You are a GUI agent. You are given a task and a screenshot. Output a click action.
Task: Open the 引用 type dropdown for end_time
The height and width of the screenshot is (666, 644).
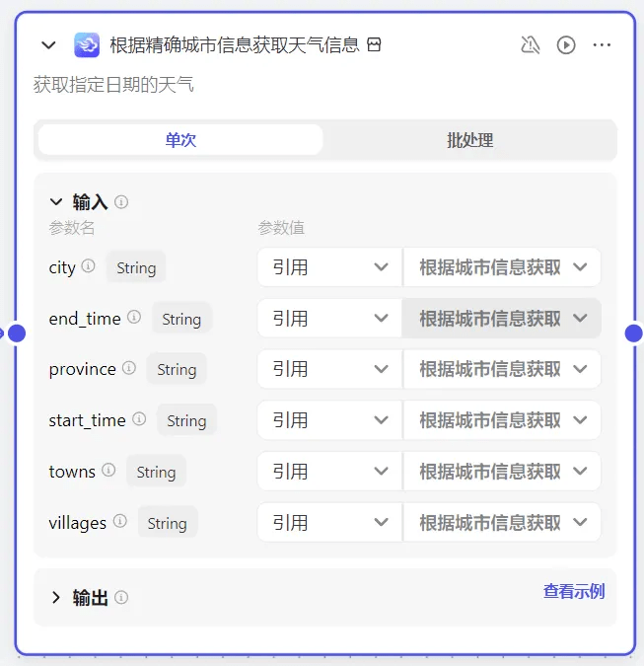[329, 318]
